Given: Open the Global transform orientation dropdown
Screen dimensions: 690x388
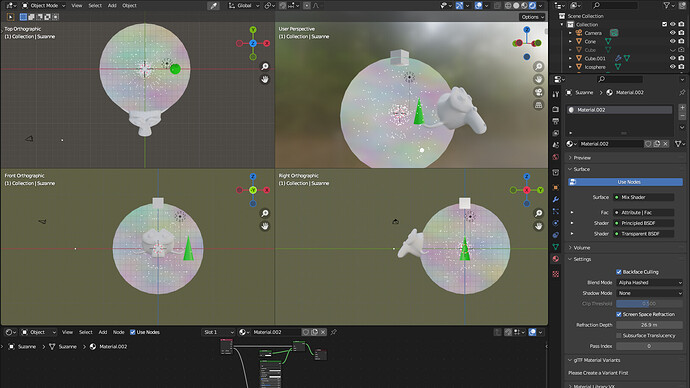Looking at the screenshot, I should click(244, 6).
